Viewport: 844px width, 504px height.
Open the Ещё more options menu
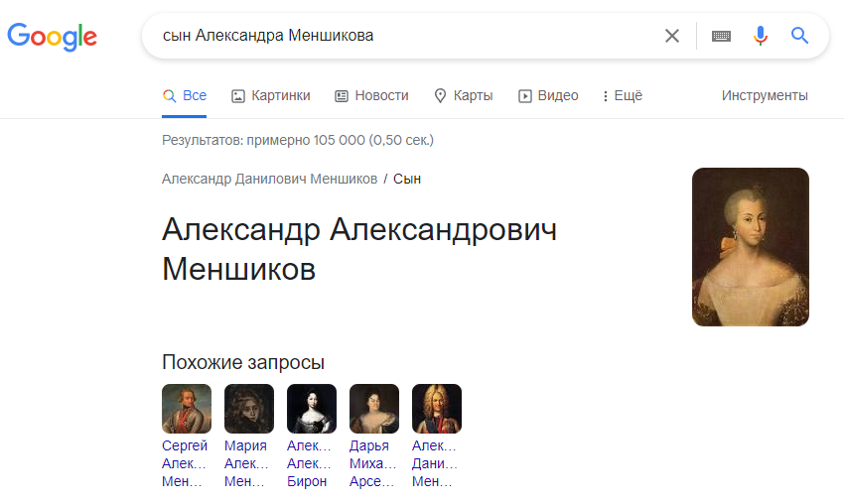[623, 96]
